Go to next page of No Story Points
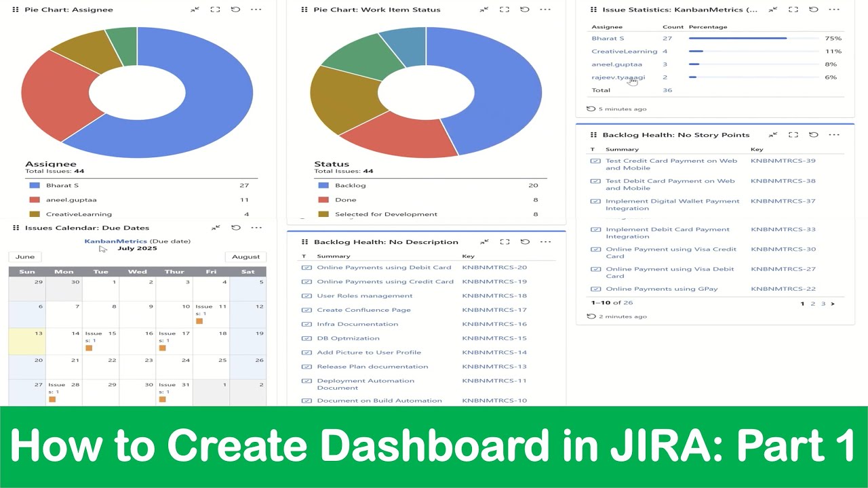This screenshot has height=488, width=868. coord(833,304)
